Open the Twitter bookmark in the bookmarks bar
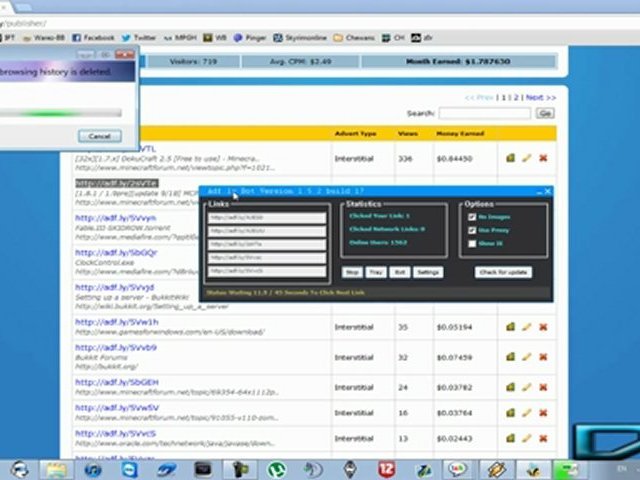 point(139,37)
